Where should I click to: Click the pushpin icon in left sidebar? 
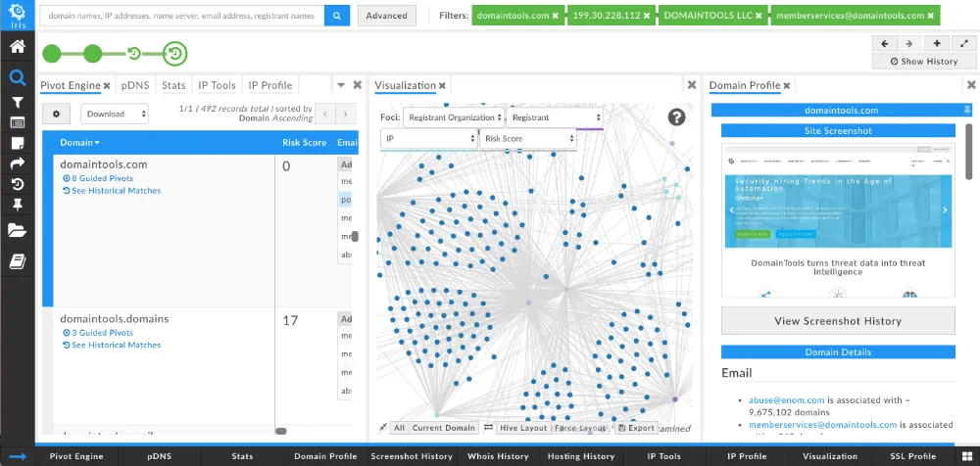18,205
